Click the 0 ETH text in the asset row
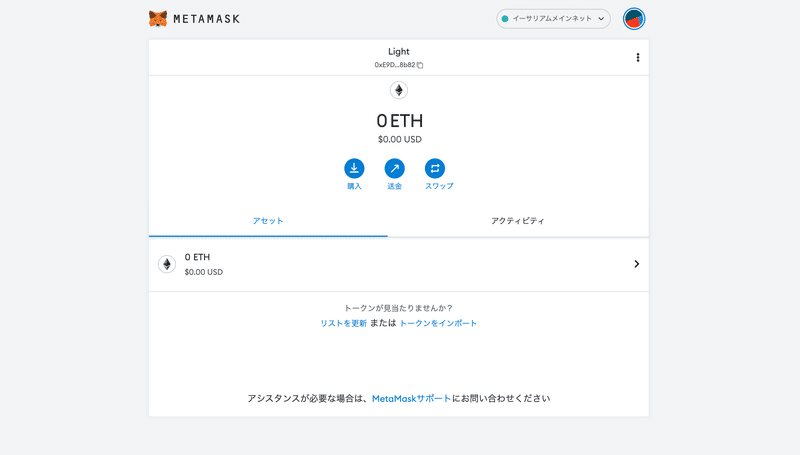The width and height of the screenshot is (800, 455). (x=197, y=257)
